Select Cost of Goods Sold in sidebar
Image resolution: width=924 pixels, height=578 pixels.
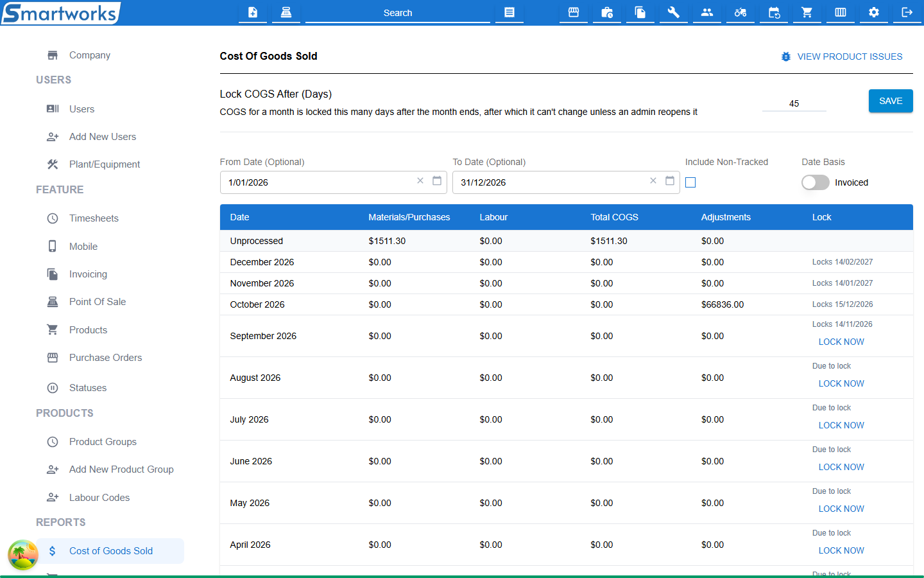tap(110, 551)
